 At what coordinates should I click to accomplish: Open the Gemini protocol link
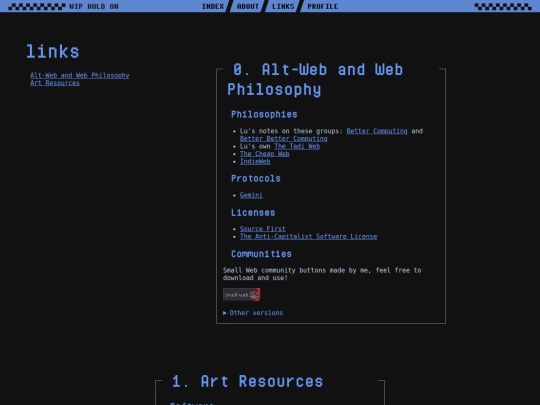[251, 195]
